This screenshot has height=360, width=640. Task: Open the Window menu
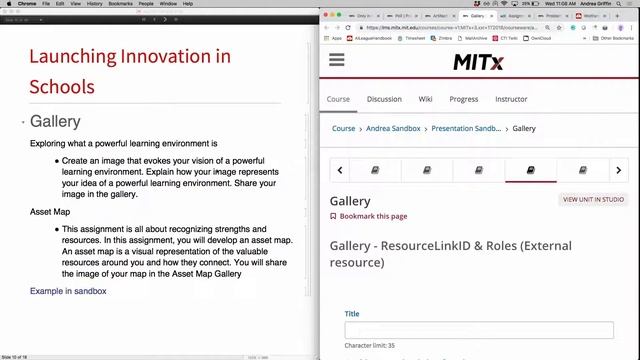pyautogui.click(x=168, y=4)
